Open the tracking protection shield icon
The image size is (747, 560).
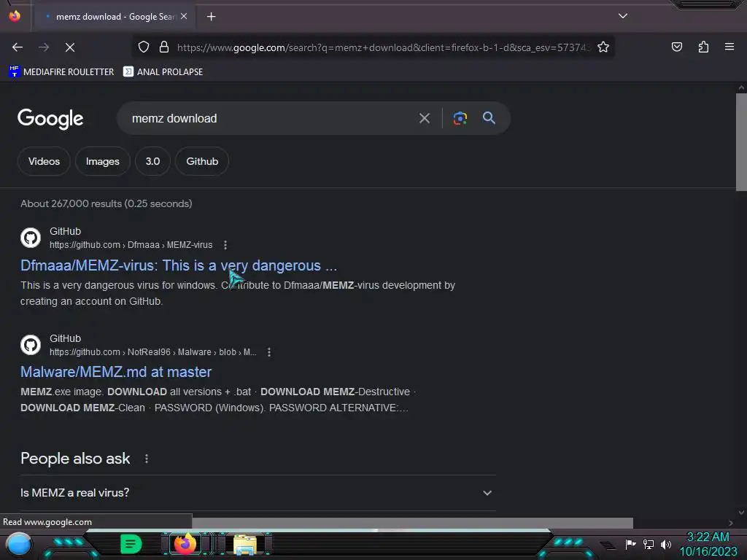144,47
